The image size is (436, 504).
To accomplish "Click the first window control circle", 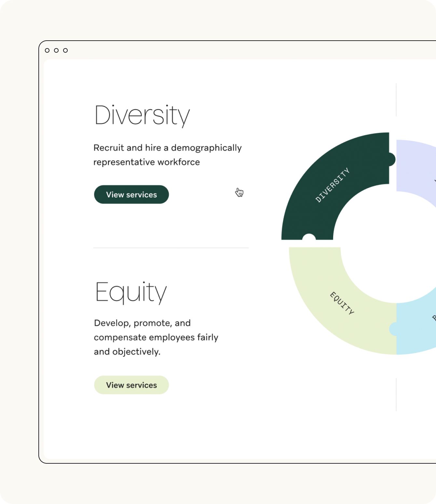I will (x=47, y=50).
